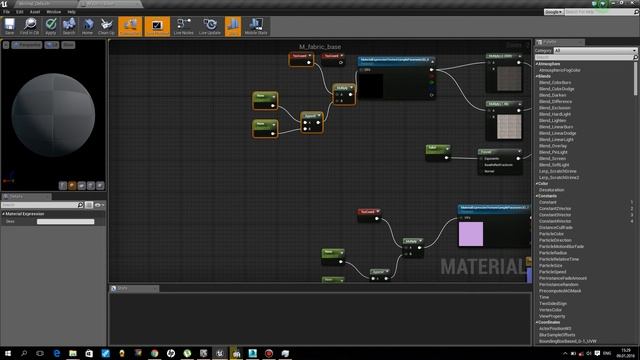The width and height of the screenshot is (640, 360).
Task: Open the Window menu
Action: 53,12
